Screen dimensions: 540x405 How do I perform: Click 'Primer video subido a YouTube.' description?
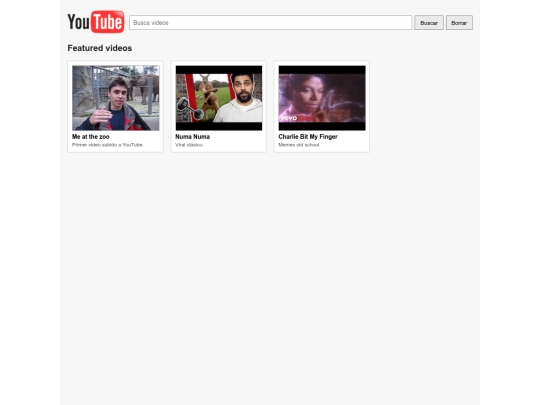click(107, 145)
